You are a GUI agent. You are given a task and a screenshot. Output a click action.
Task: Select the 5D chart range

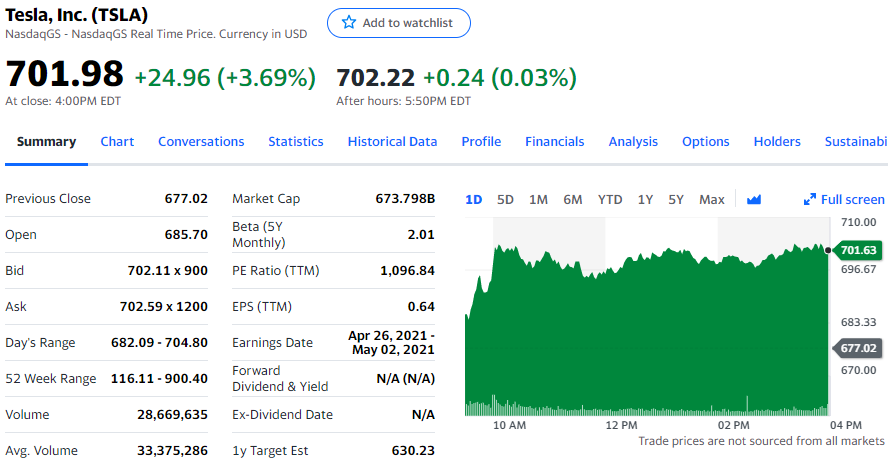[505, 199]
